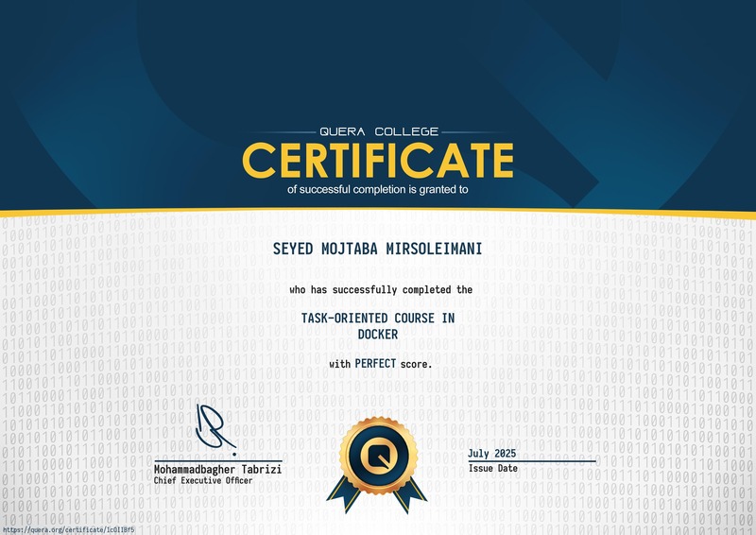Click the large yellow CERTIFICATE title
Image resolution: width=756 pixels, height=535 pixels.
[378, 160]
